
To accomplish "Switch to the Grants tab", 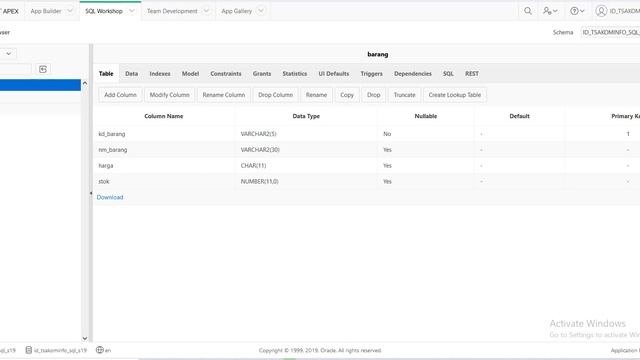I will tap(262, 73).
